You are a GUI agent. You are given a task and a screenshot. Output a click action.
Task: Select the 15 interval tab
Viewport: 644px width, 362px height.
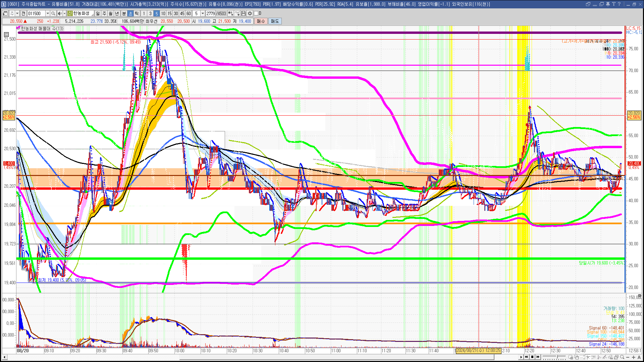click(x=169, y=13)
